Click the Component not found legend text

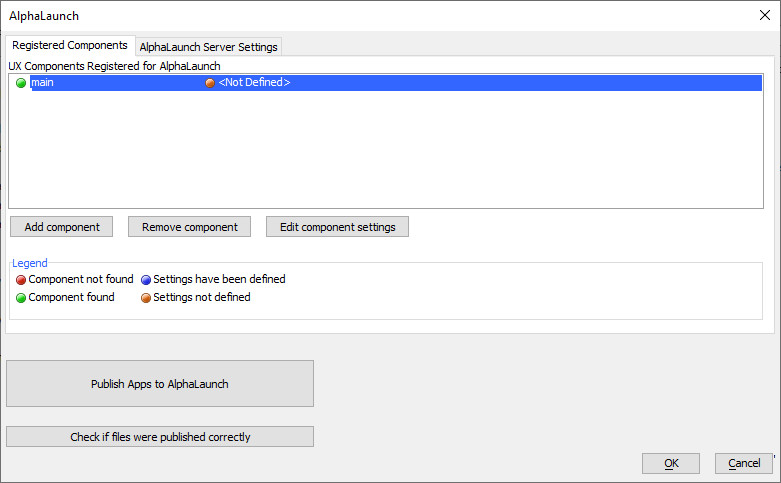point(81,279)
